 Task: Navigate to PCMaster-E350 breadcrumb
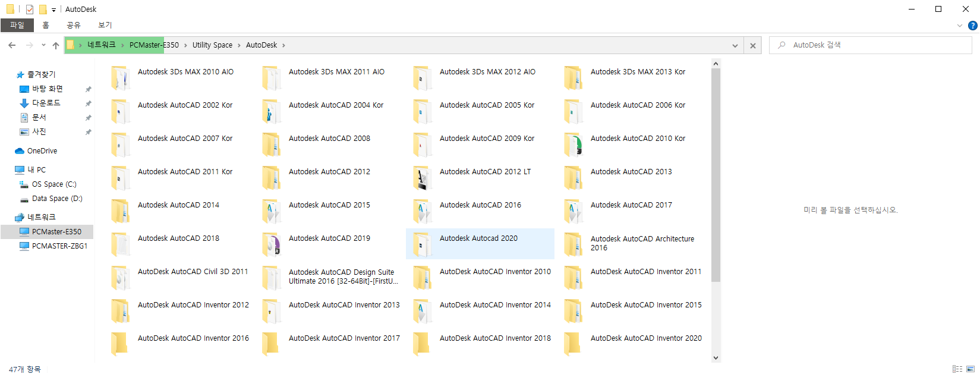click(x=154, y=45)
